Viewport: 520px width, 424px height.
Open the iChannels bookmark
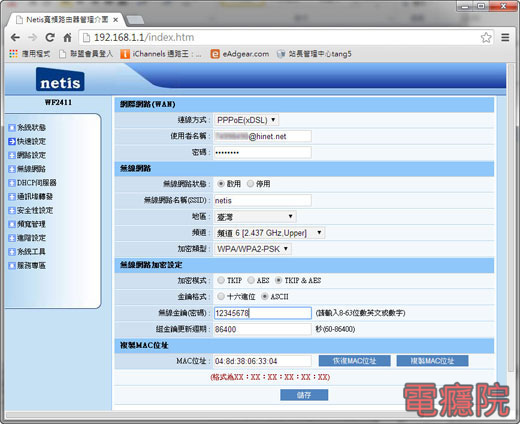coord(161,54)
